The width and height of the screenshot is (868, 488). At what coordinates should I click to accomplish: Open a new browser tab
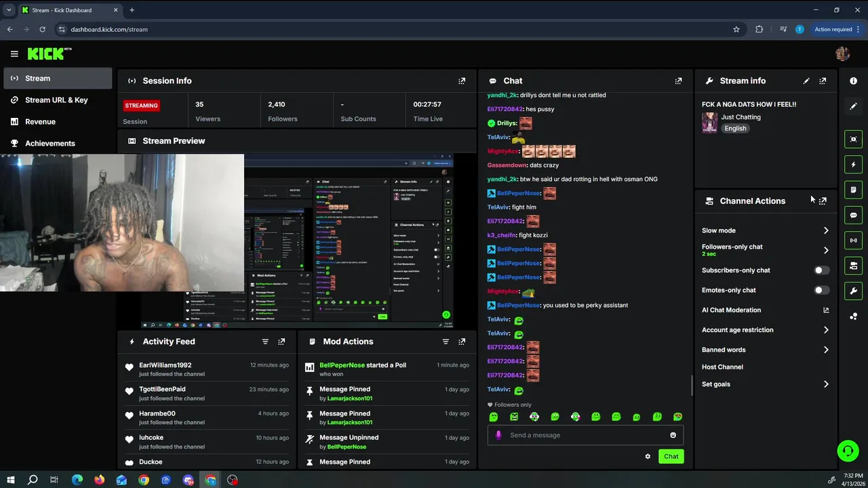[132, 10]
